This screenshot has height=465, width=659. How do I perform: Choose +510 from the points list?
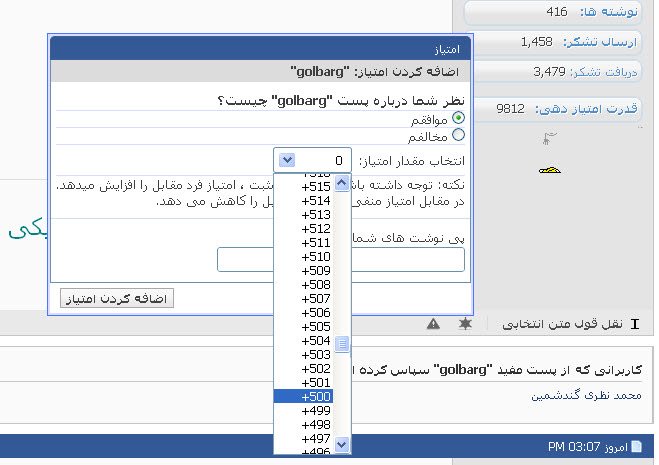tap(303, 256)
